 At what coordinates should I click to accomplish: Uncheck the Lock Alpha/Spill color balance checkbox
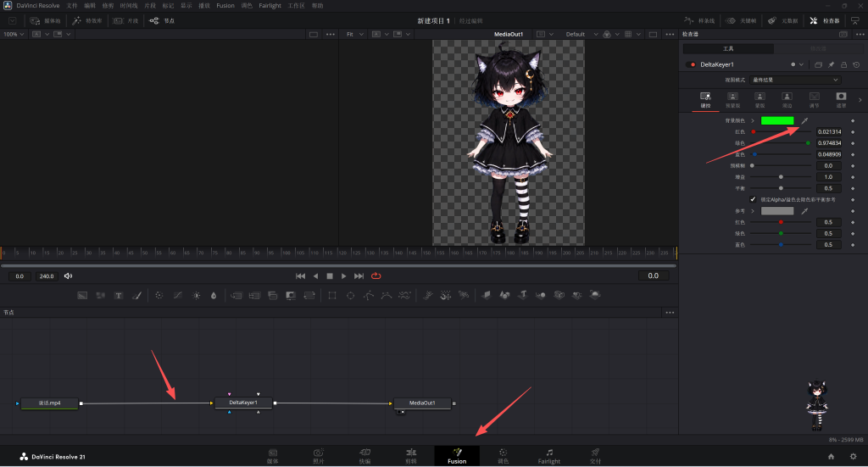click(x=753, y=199)
